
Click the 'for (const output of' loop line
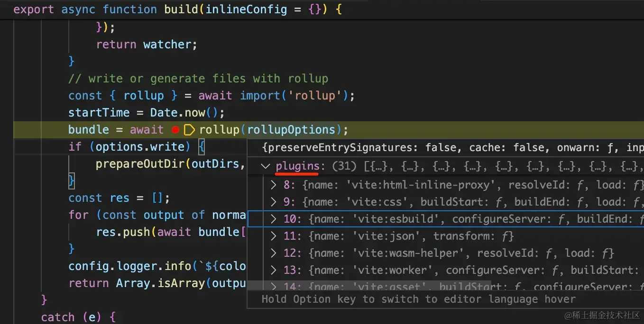click(157, 215)
